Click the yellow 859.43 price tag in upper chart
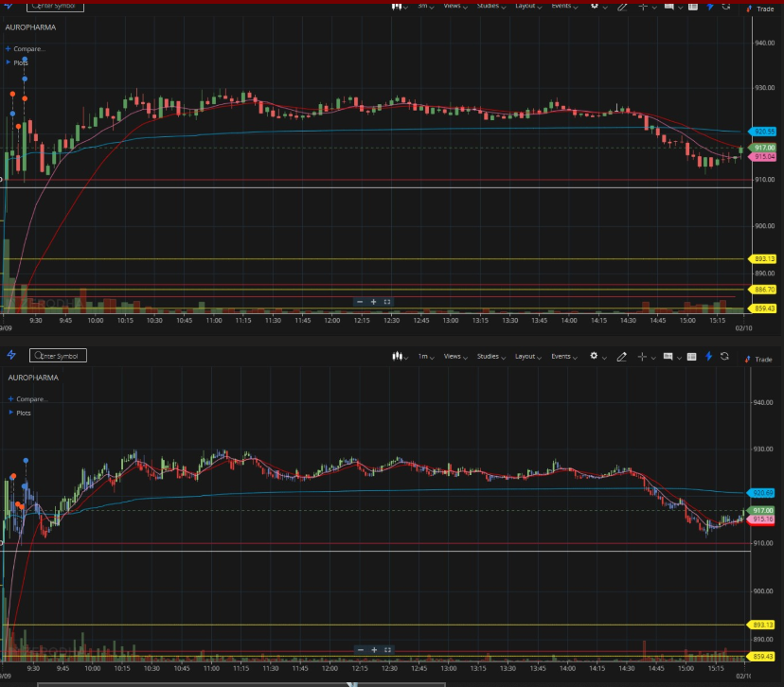784x687 pixels. (x=762, y=308)
